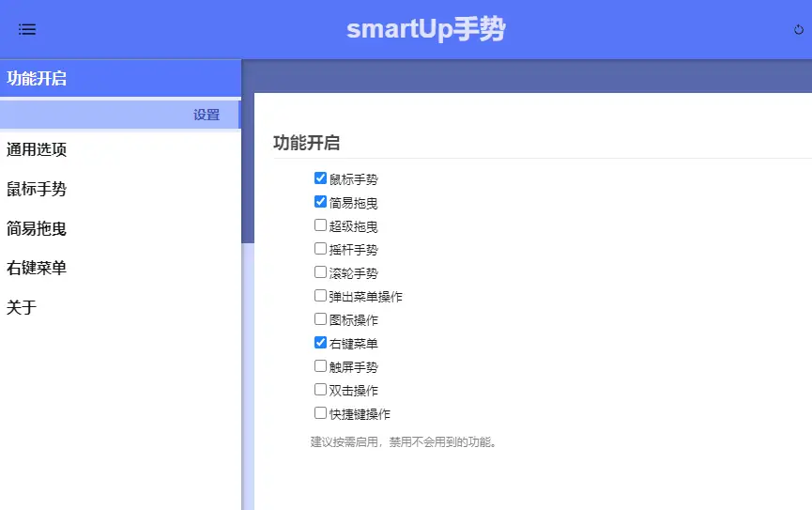The width and height of the screenshot is (812, 510).
Task: Enable the 快捷键操作 checkbox
Action: [x=320, y=413]
